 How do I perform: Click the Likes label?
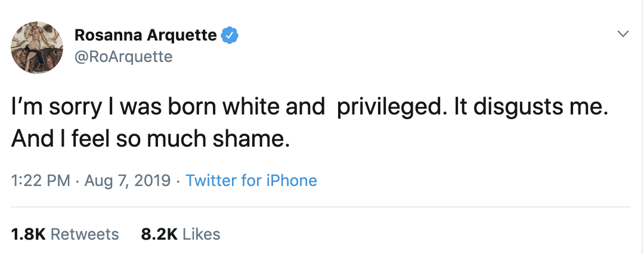pyautogui.click(x=202, y=234)
